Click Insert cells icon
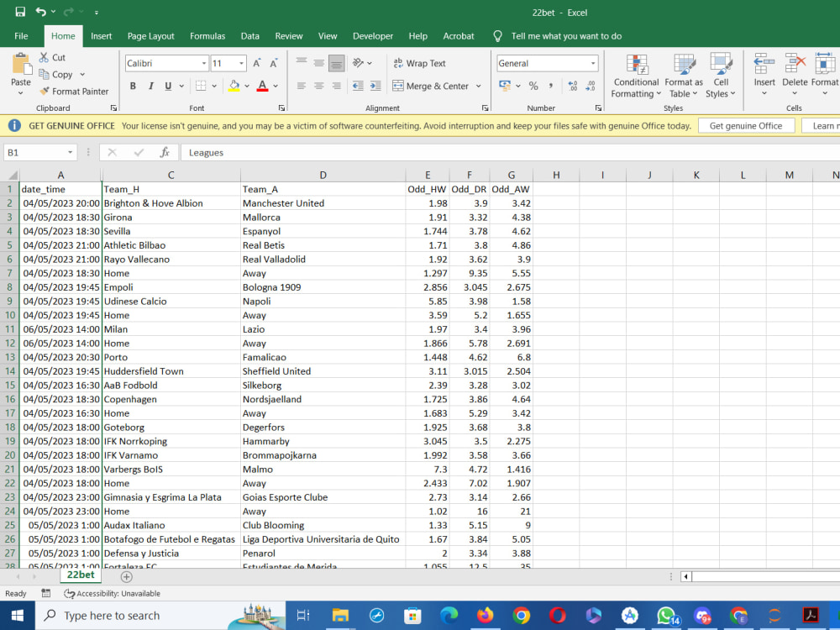This screenshot has height=630, width=840. (764, 63)
